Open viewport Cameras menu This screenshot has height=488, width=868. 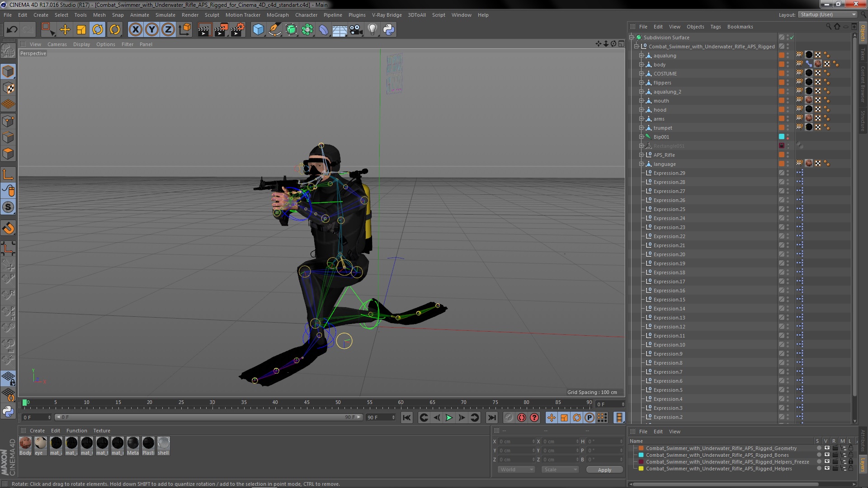(x=57, y=44)
